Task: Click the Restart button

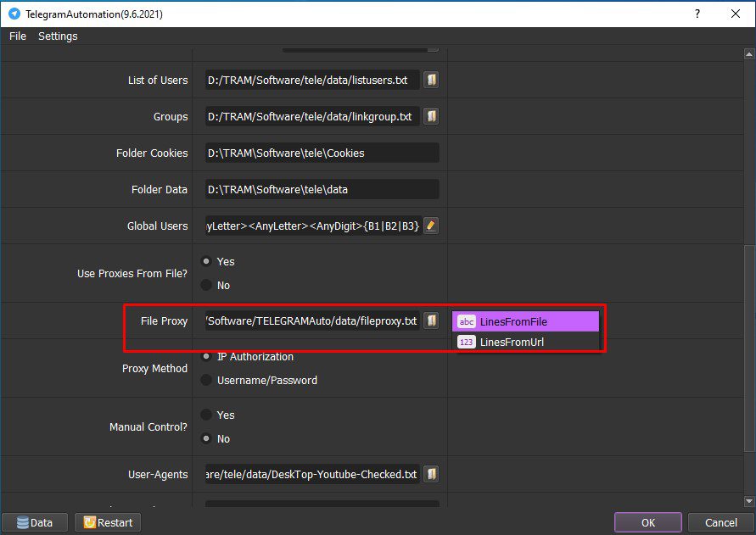Action: click(x=108, y=522)
